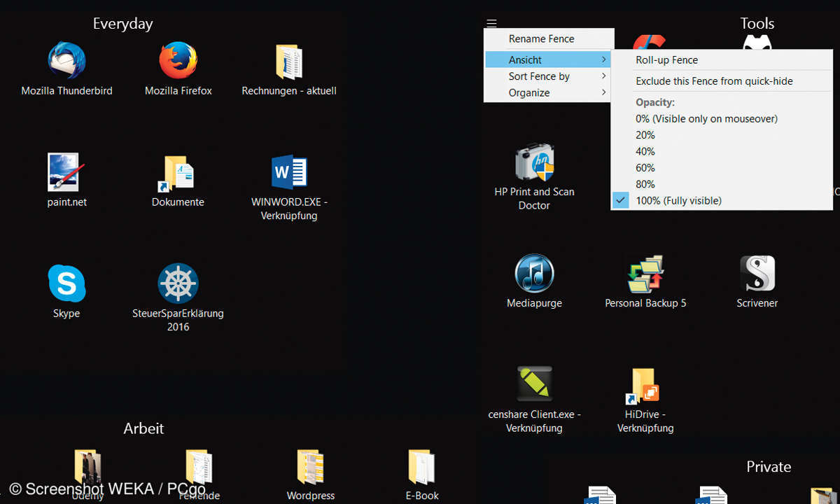
Task: Select the Scrivener icon
Action: [x=757, y=274]
